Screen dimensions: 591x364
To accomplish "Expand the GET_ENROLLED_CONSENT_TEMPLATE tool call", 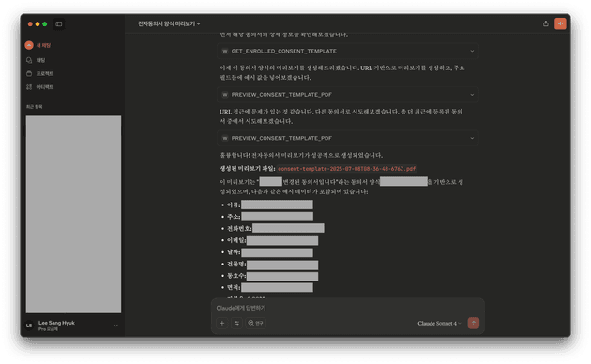I will 347,51.
